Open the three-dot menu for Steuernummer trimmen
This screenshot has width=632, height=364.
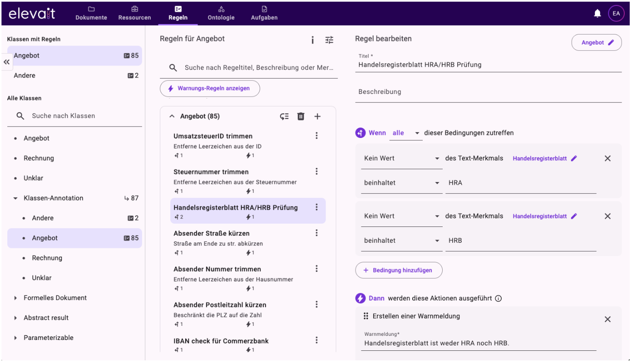[x=316, y=171]
